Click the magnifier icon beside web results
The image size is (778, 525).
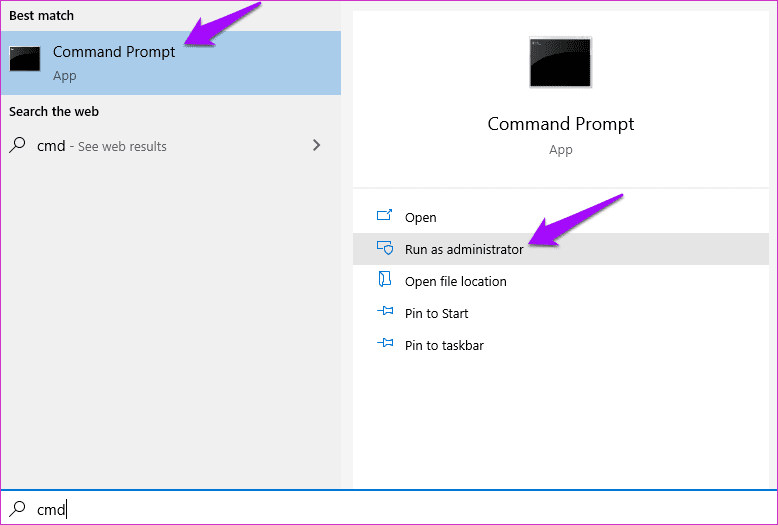point(17,145)
